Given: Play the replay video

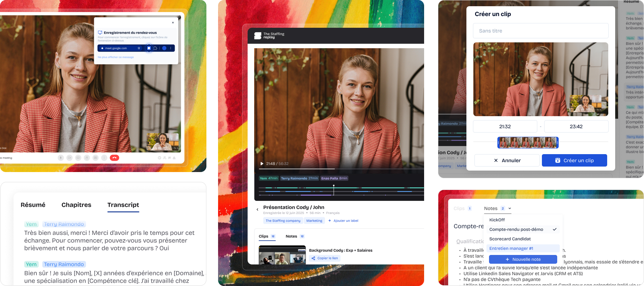Looking at the screenshot, I should (262, 164).
